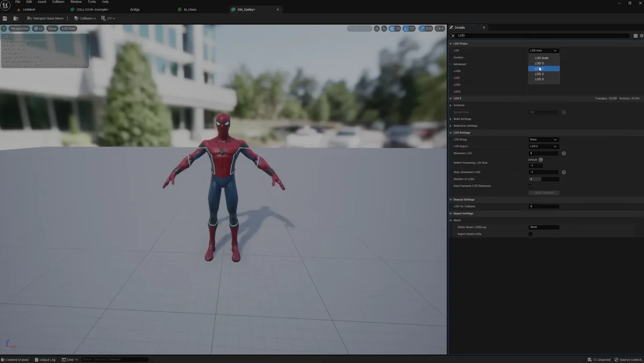Open the Lit view mode menu
This screenshot has width=644, height=363.
[38, 28]
